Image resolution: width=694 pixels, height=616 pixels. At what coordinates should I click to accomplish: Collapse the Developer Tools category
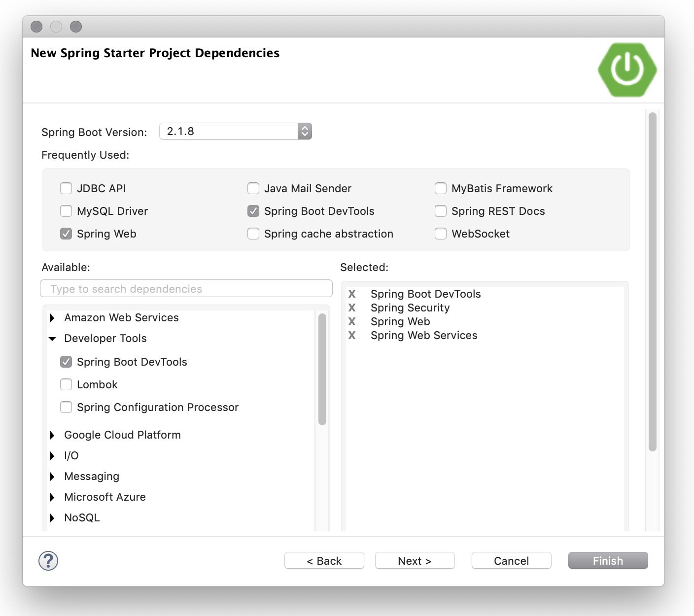pyautogui.click(x=52, y=339)
